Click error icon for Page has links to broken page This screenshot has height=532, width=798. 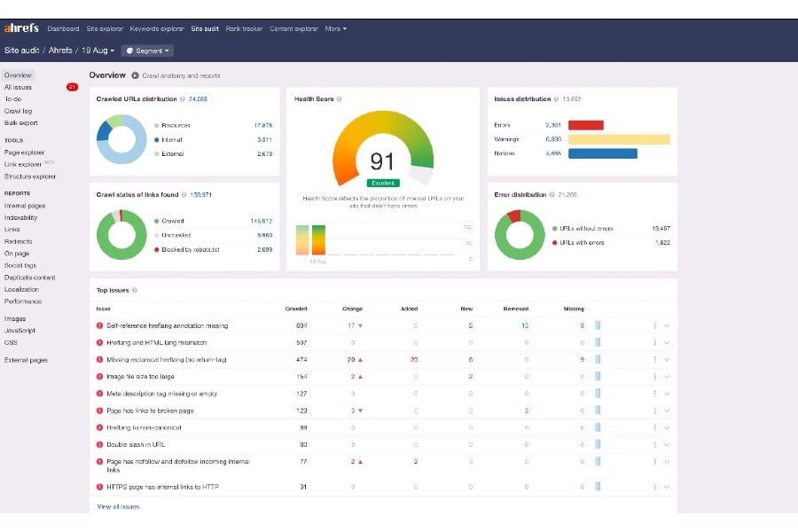[x=99, y=411]
